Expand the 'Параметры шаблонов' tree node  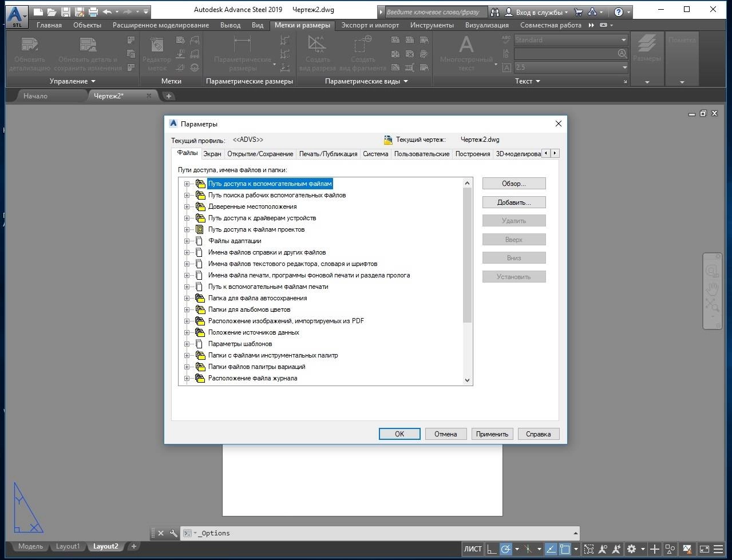[x=187, y=344]
